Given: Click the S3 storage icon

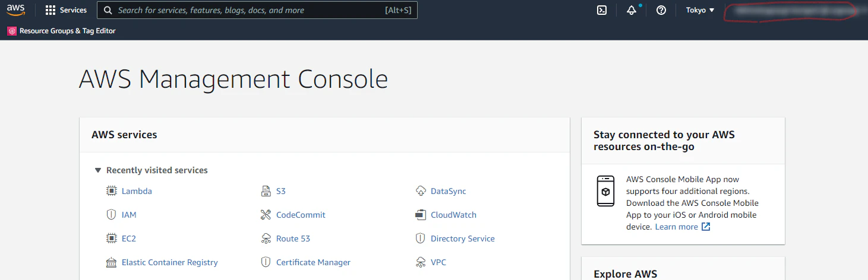Looking at the screenshot, I should click(x=266, y=191).
